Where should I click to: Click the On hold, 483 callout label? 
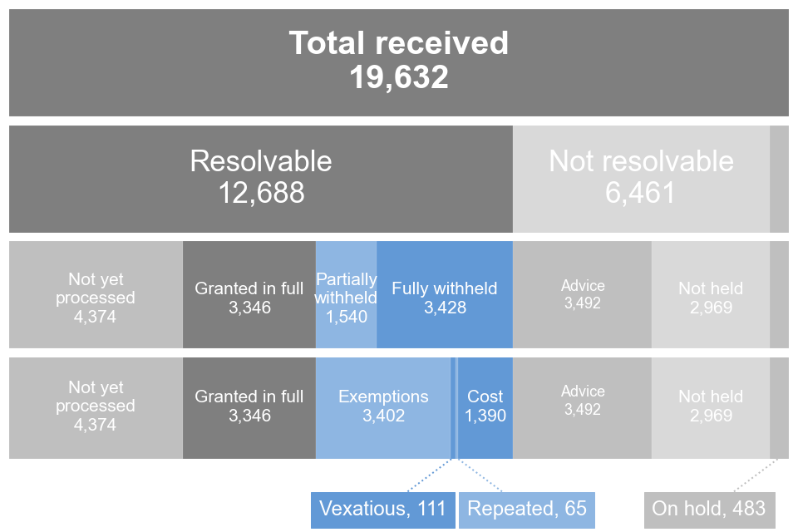709,509
